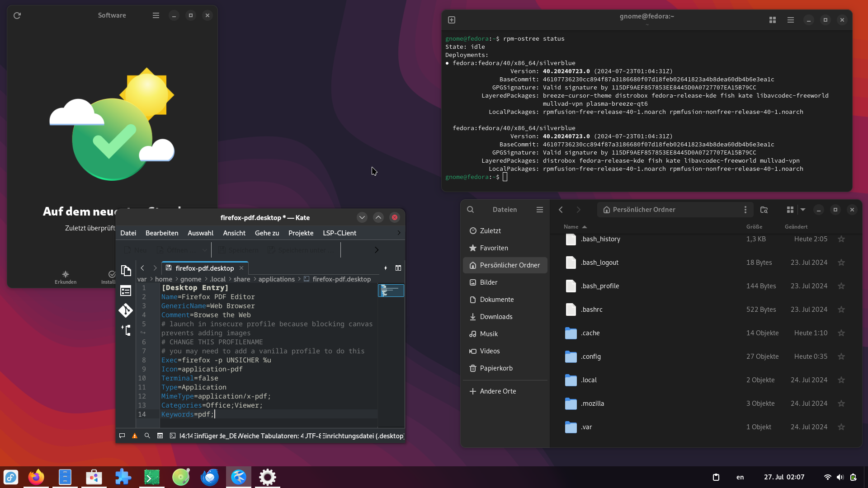Star the .config folder
The height and width of the screenshot is (488, 868).
[x=841, y=357]
